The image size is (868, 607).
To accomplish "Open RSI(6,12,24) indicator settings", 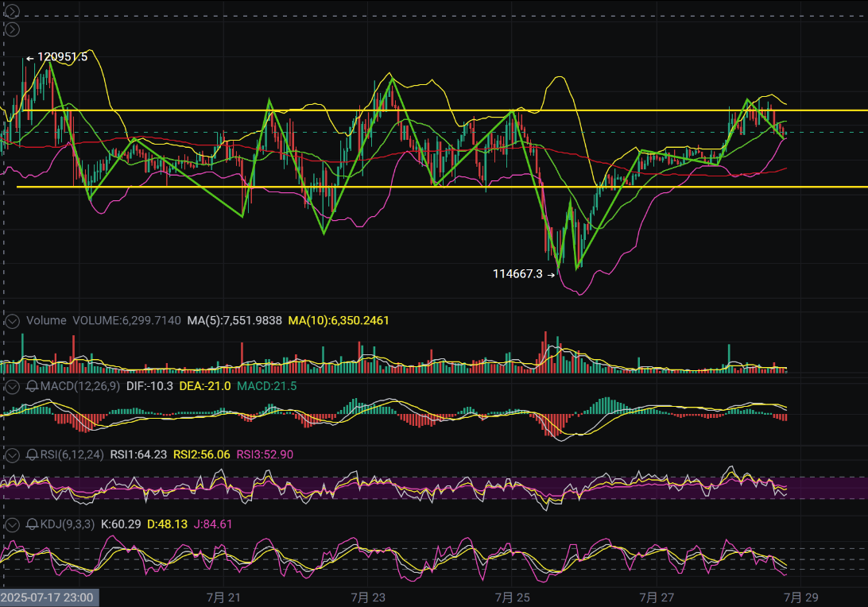I will pyautogui.click(x=72, y=454).
